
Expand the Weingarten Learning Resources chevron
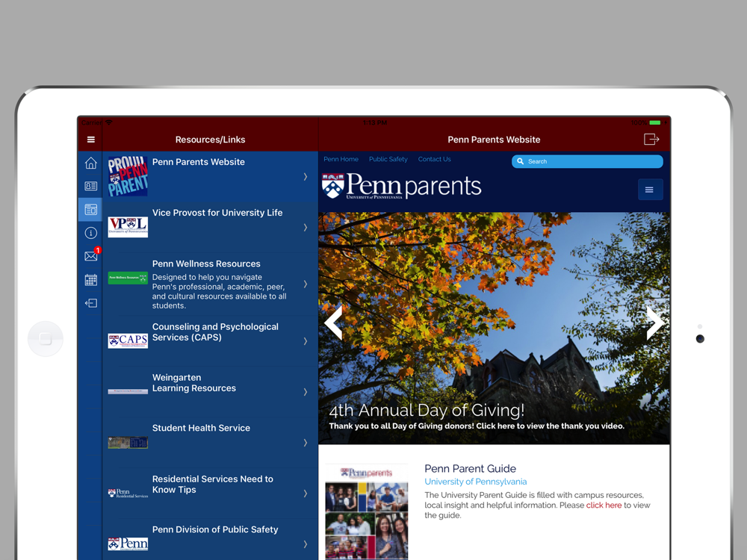[306, 392]
